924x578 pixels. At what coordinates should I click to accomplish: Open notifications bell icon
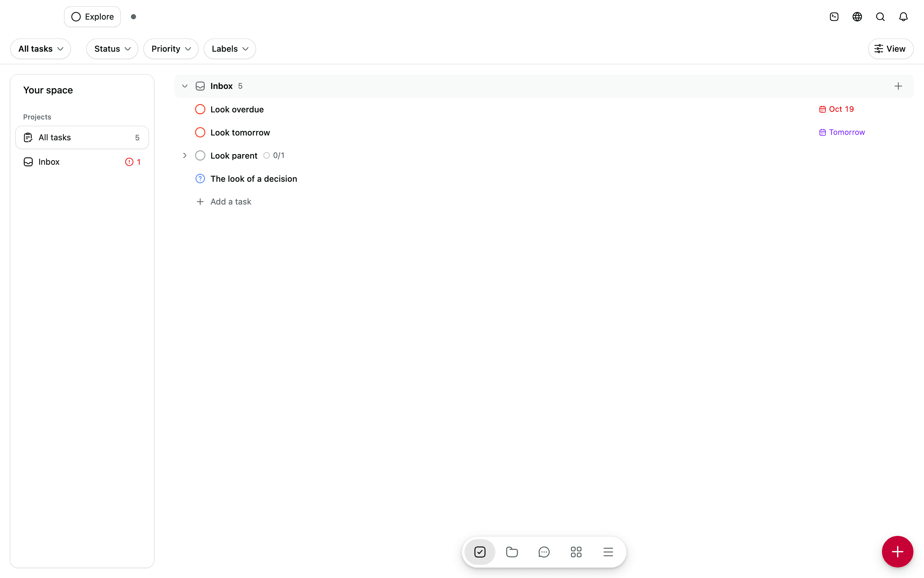(903, 17)
